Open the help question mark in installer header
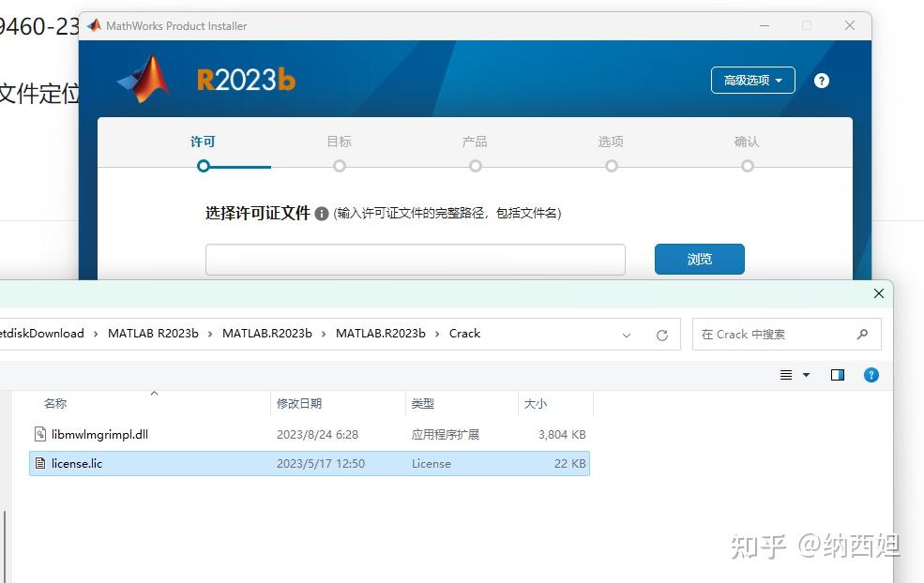The height and width of the screenshot is (583, 924). coord(822,81)
